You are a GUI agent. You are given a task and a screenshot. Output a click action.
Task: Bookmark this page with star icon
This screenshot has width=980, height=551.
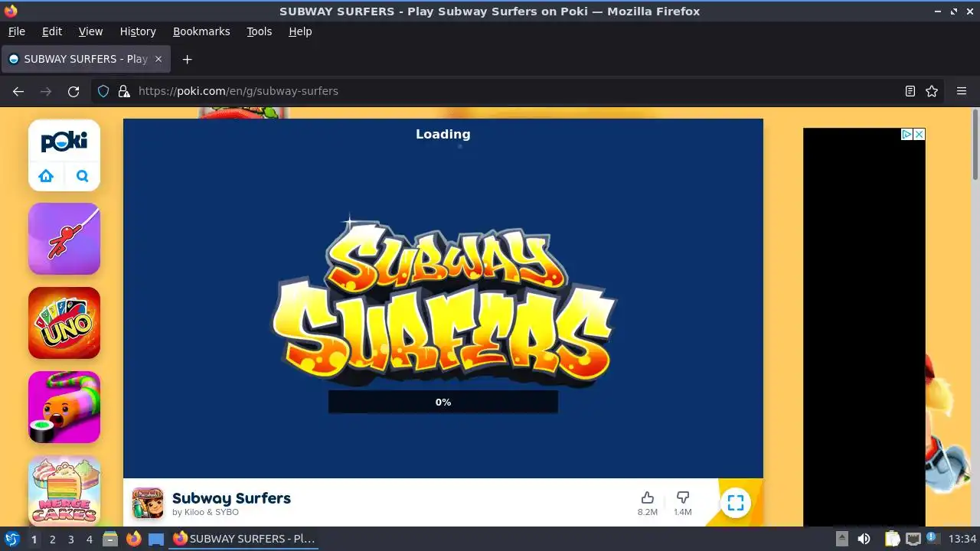coord(932,91)
